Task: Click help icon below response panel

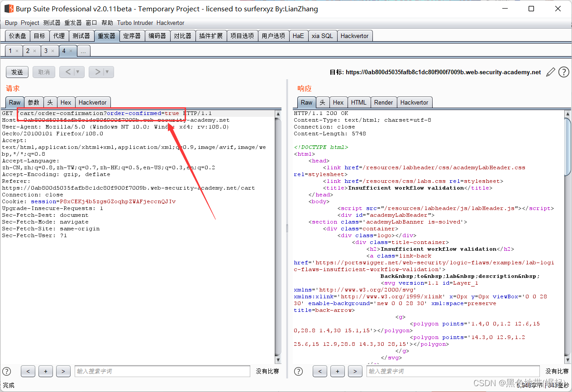Action: tap(299, 371)
